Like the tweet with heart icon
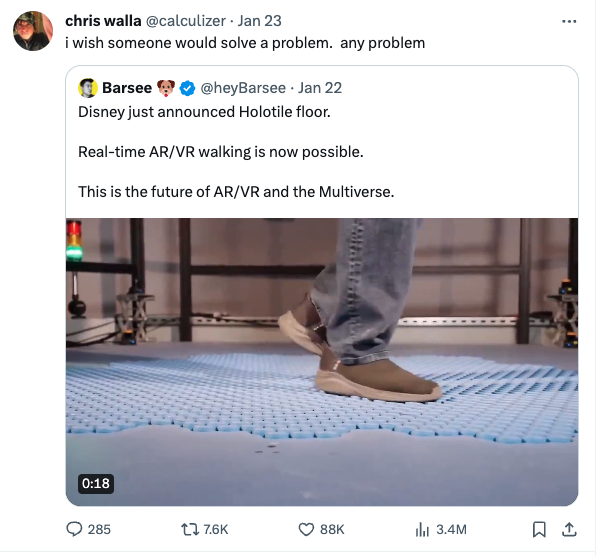 pyautogui.click(x=307, y=529)
